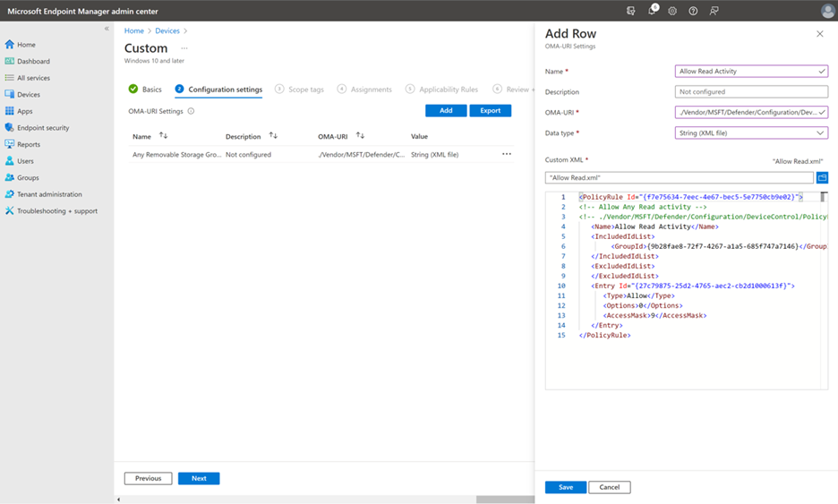Image resolution: width=838 pixels, height=504 pixels.
Task: Open the row's more options ellipsis
Action: point(507,154)
